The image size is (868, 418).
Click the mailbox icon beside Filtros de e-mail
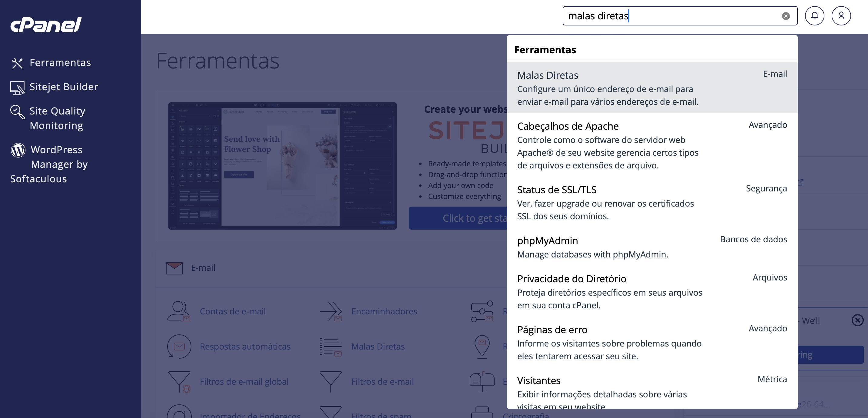coord(482,382)
